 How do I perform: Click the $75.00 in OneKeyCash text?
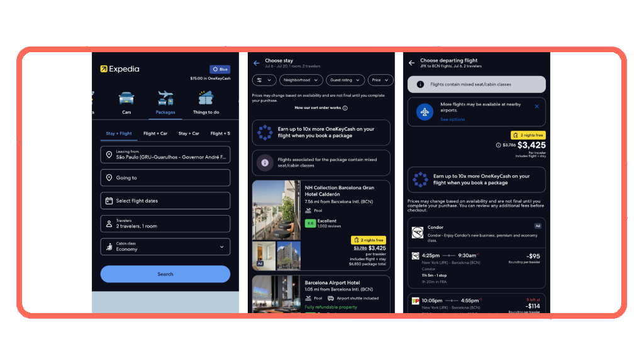pyautogui.click(x=210, y=79)
